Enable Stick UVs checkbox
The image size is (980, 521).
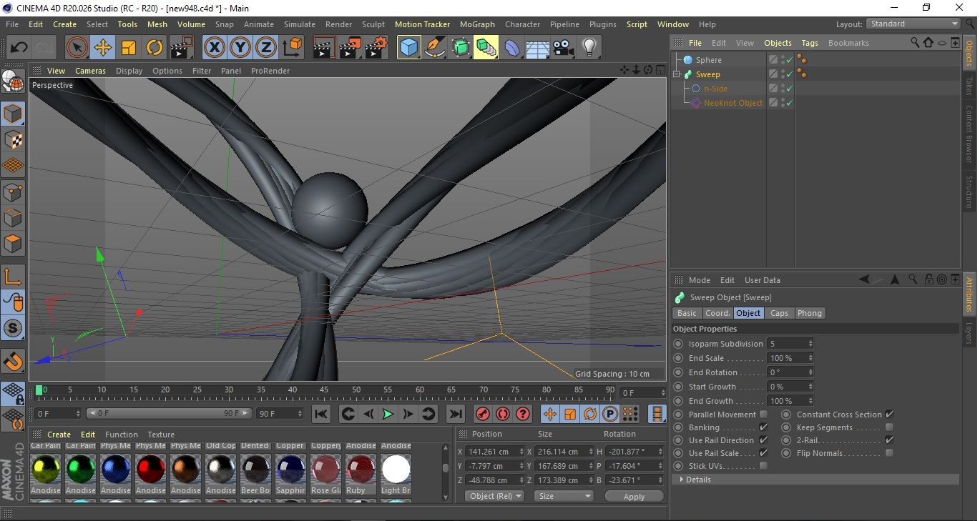click(763, 466)
